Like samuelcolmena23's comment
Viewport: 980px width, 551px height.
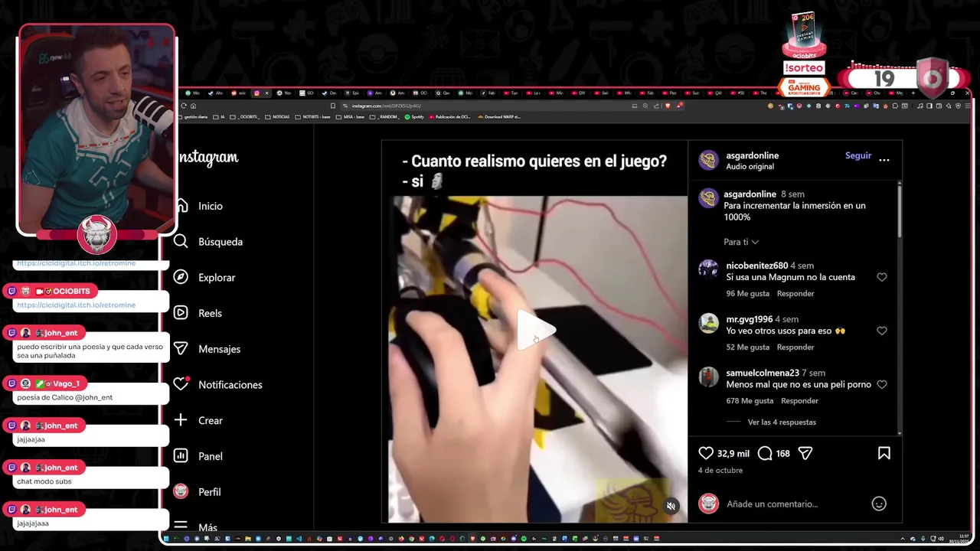tap(882, 384)
